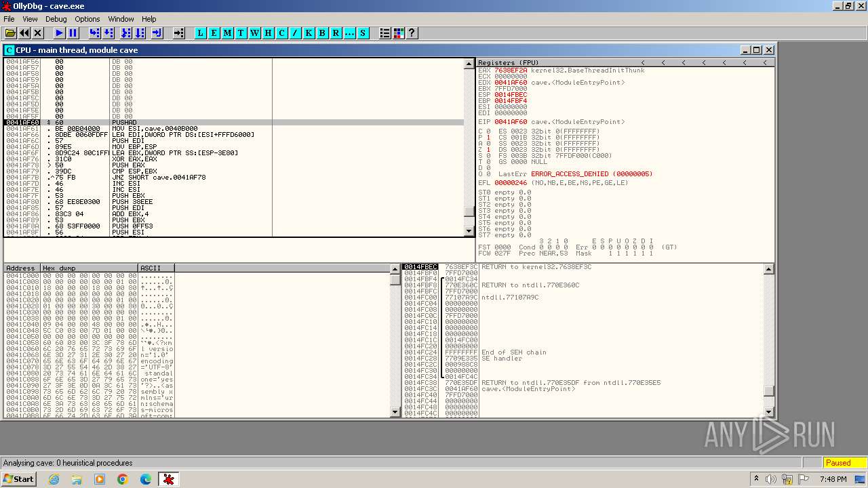This screenshot has height=488, width=868.
Task: Open appearance options colored grid icon
Action: point(399,33)
